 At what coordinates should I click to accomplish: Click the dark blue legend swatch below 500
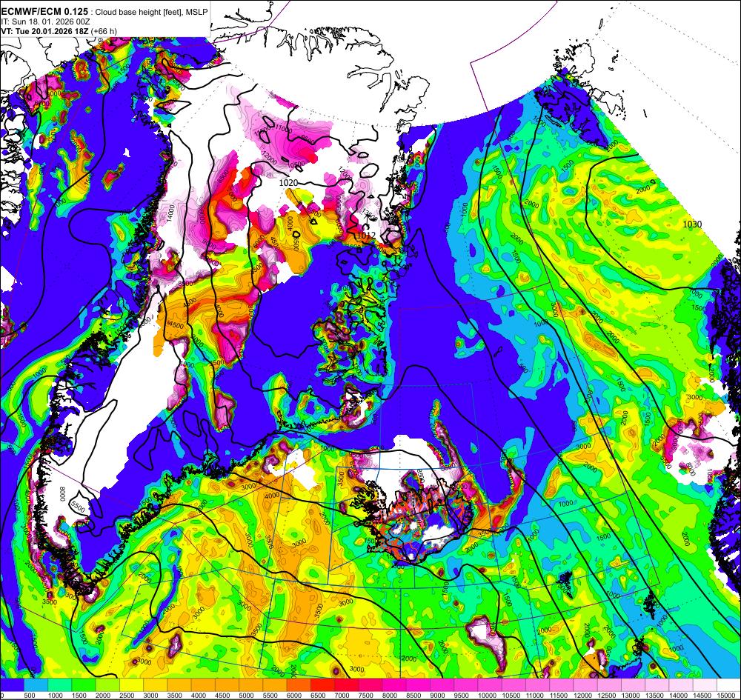coord(12,685)
